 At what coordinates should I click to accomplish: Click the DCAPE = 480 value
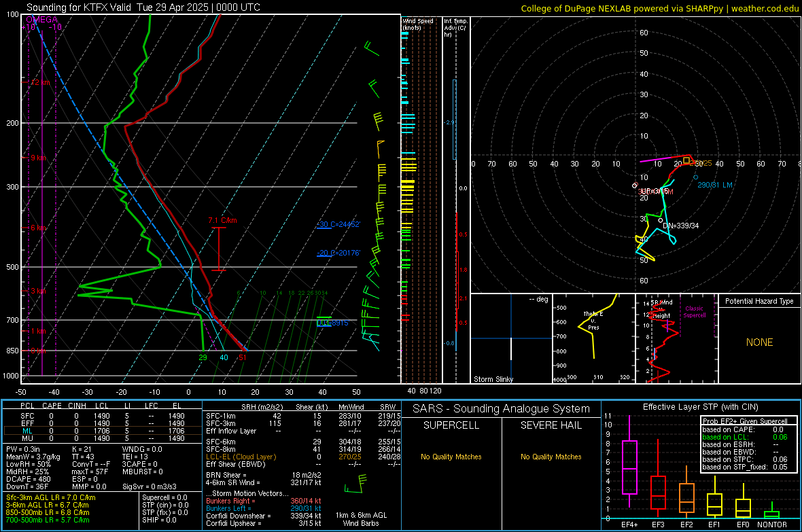coord(28,479)
